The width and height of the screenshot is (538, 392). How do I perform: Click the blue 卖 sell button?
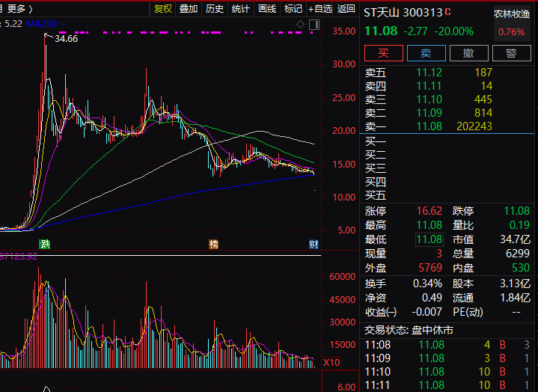click(x=427, y=53)
